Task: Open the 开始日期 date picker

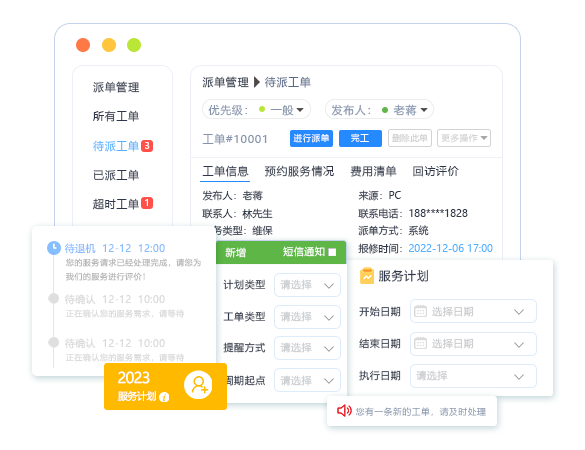Action: [x=473, y=311]
